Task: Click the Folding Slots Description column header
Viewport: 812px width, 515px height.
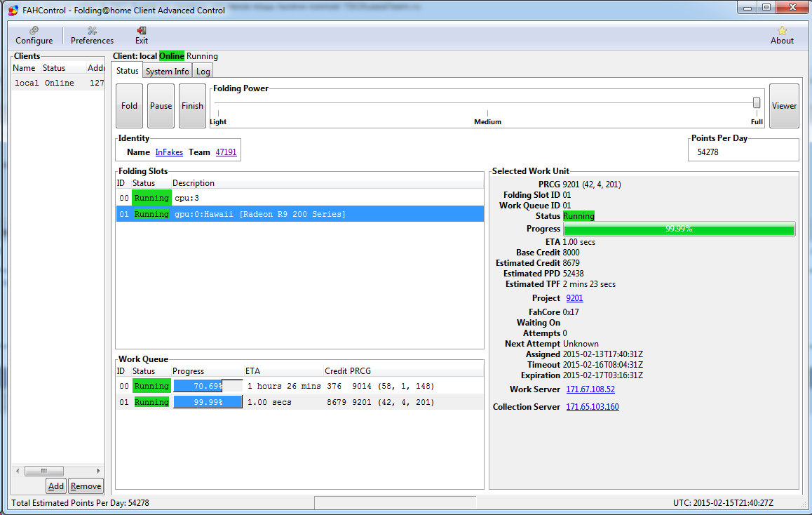Action: [327, 183]
